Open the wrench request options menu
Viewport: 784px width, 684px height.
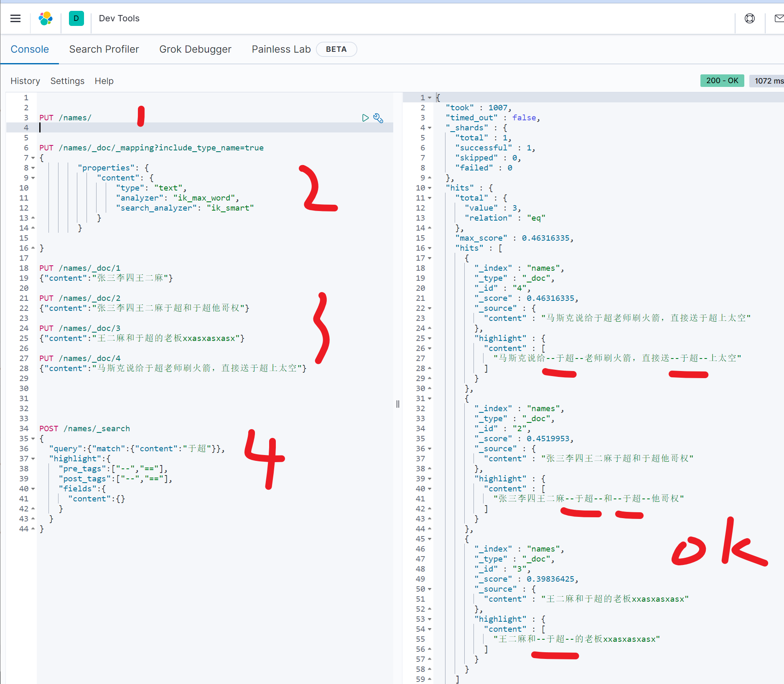pyautogui.click(x=378, y=118)
